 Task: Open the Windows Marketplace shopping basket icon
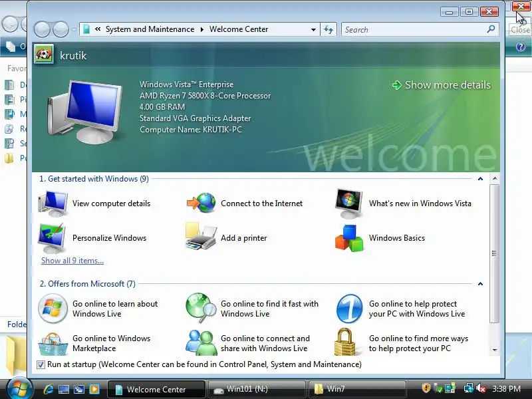(x=53, y=344)
